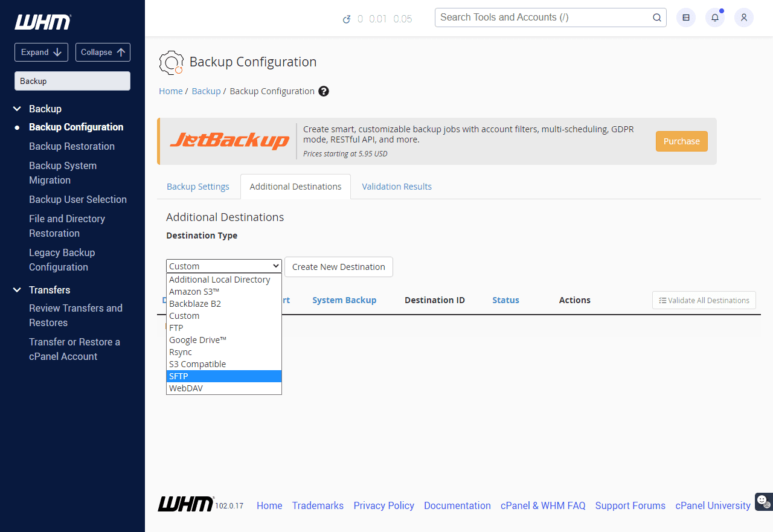Click the server information icon in header

[686, 18]
